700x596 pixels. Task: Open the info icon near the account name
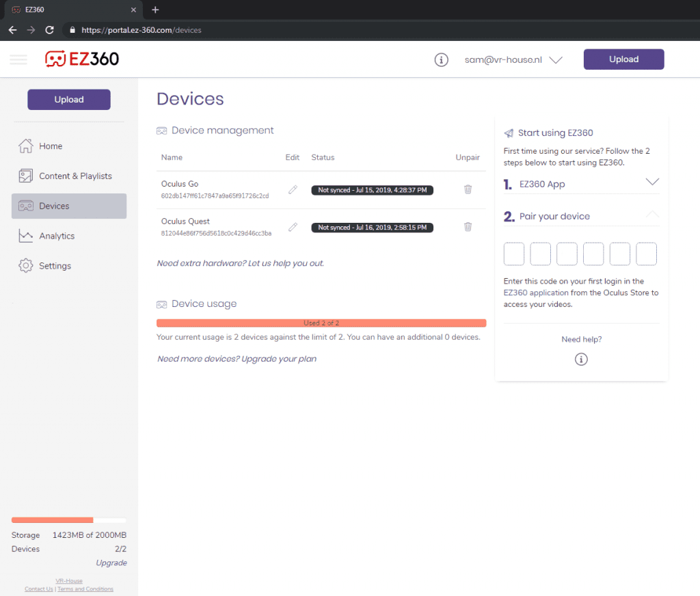(441, 59)
